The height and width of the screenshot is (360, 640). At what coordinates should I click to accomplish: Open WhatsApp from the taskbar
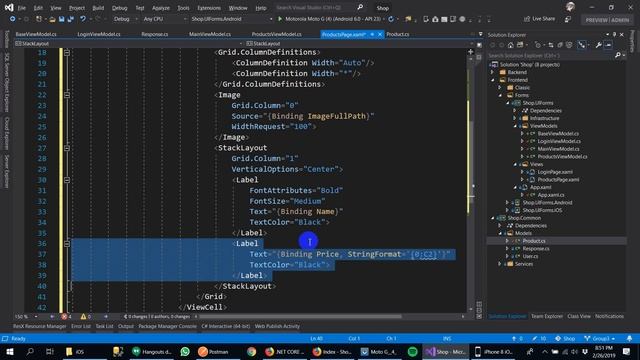coord(185,351)
